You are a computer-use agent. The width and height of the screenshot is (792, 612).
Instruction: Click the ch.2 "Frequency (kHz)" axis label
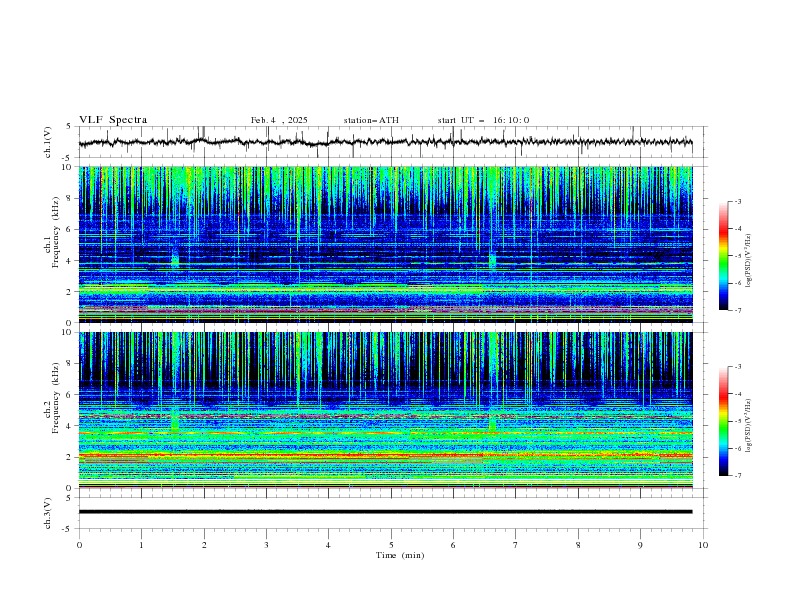[55, 397]
